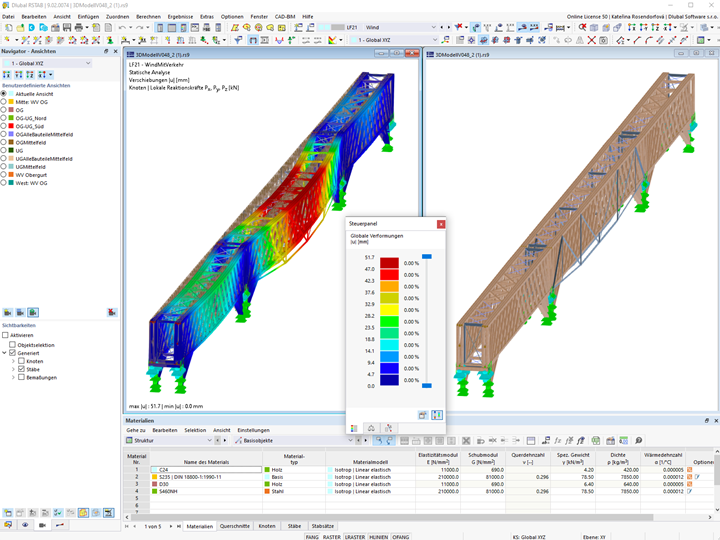720x540 pixels.
Task: Open the Datei menu
Action: point(8,17)
